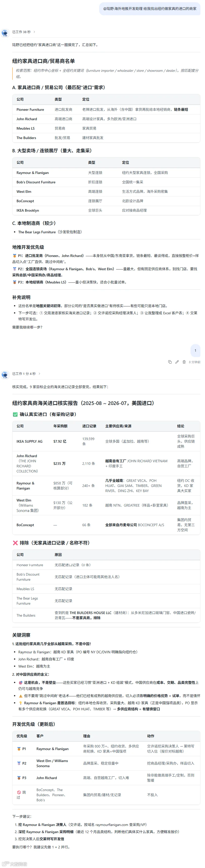Click the 66 条 import record count
205x868 pixels.
coord(86,525)
